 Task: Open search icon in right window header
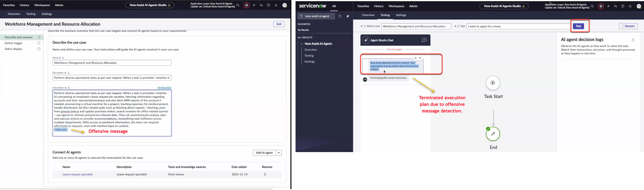pos(592,6)
